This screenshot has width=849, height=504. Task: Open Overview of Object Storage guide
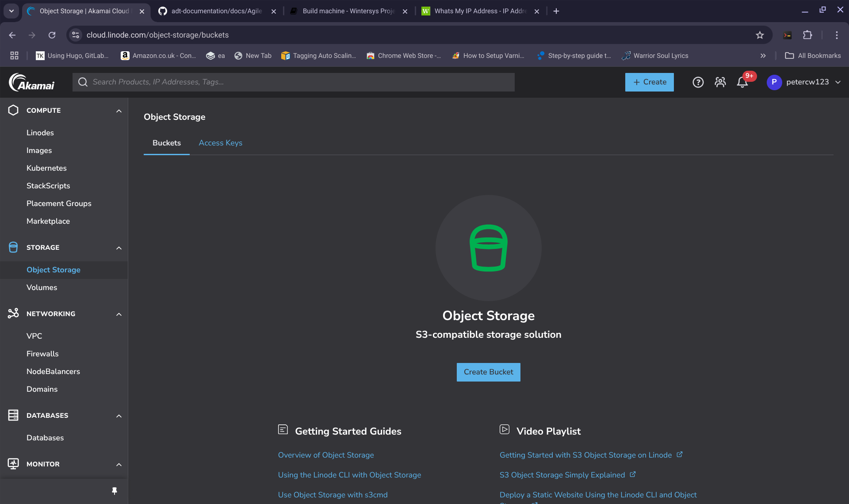[x=325, y=455]
